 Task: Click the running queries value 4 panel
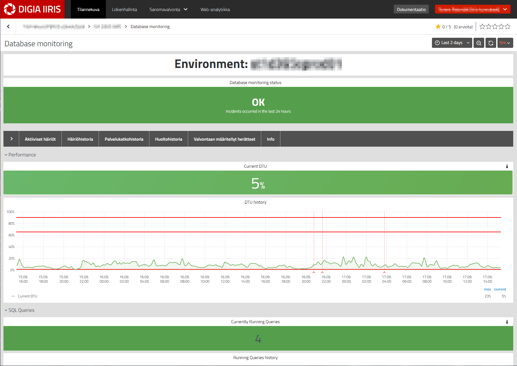click(258, 338)
